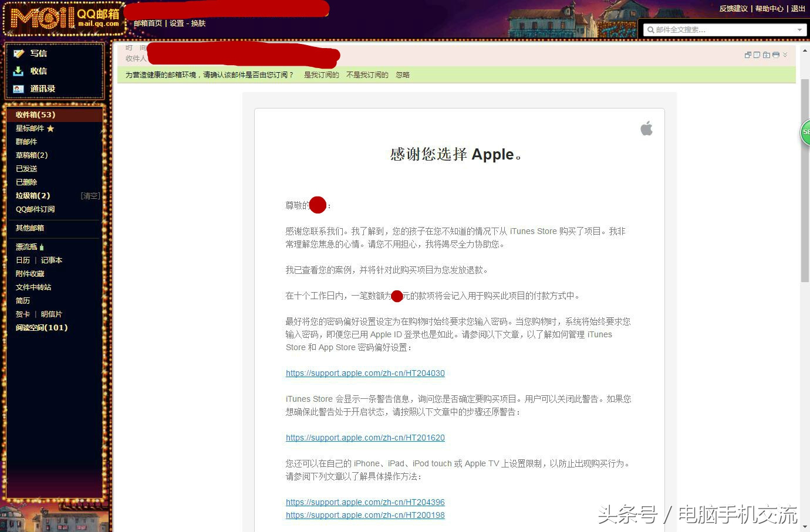The image size is (810, 532).
Task: Click the print email icon
Action: click(x=776, y=55)
